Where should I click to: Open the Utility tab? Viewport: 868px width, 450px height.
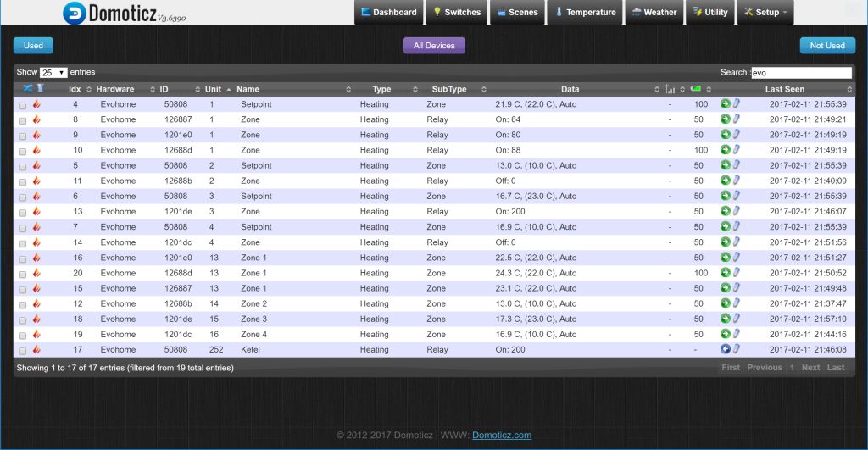(x=711, y=12)
